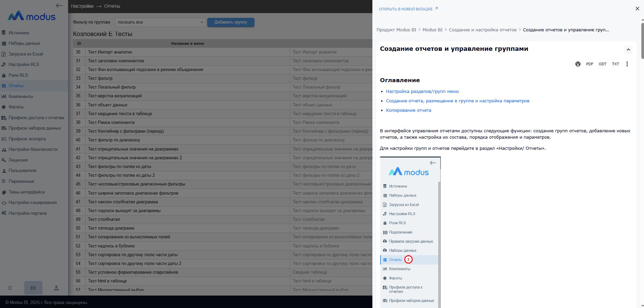The image size is (644, 308).
Task: Open the three-dot more options menu
Action: [627, 64]
